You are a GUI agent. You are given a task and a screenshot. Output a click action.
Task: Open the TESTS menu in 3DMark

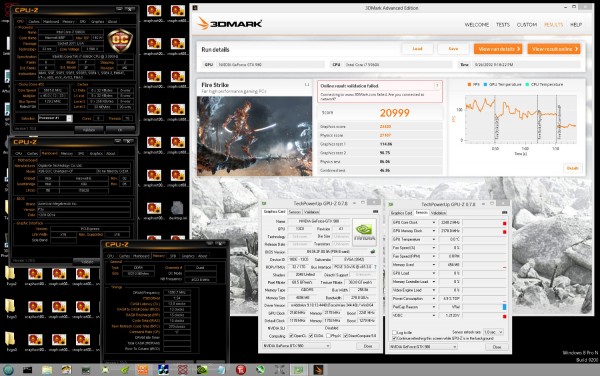[x=503, y=24]
